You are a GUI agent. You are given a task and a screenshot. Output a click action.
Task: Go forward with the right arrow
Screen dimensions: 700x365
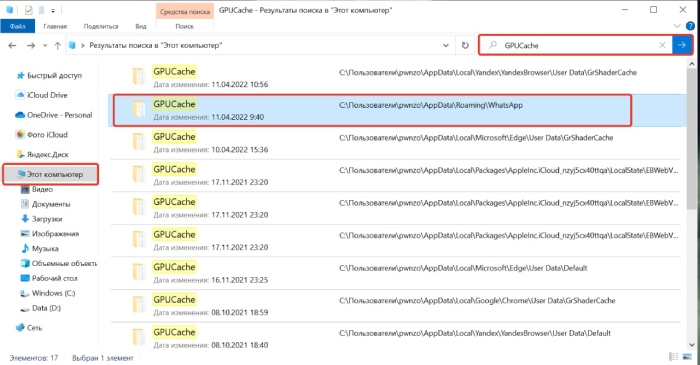coord(31,45)
